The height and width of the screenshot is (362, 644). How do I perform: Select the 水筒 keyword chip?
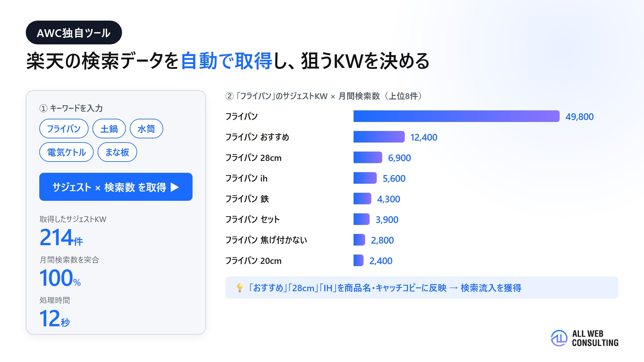click(146, 129)
